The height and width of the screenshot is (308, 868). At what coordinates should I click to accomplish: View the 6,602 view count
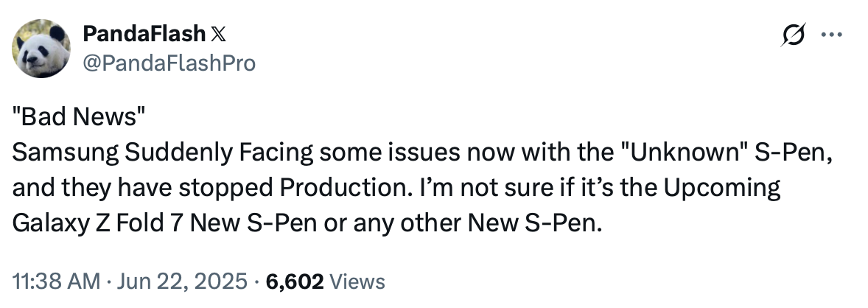pos(295,281)
